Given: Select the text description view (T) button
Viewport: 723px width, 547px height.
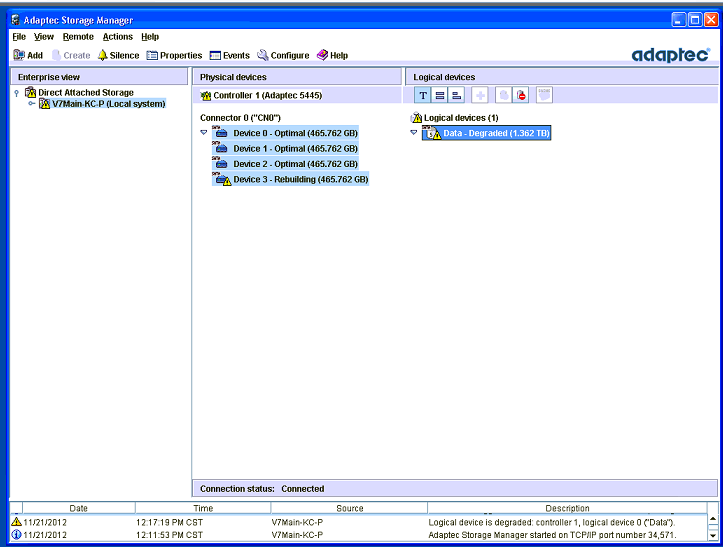Looking at the screenshot, I should [x=423, y=95].
